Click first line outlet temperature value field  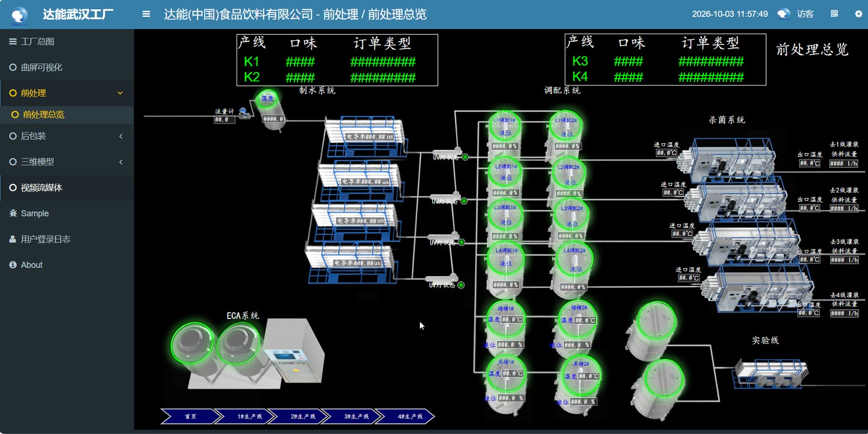pyautogui.click(x=809, y=163)
